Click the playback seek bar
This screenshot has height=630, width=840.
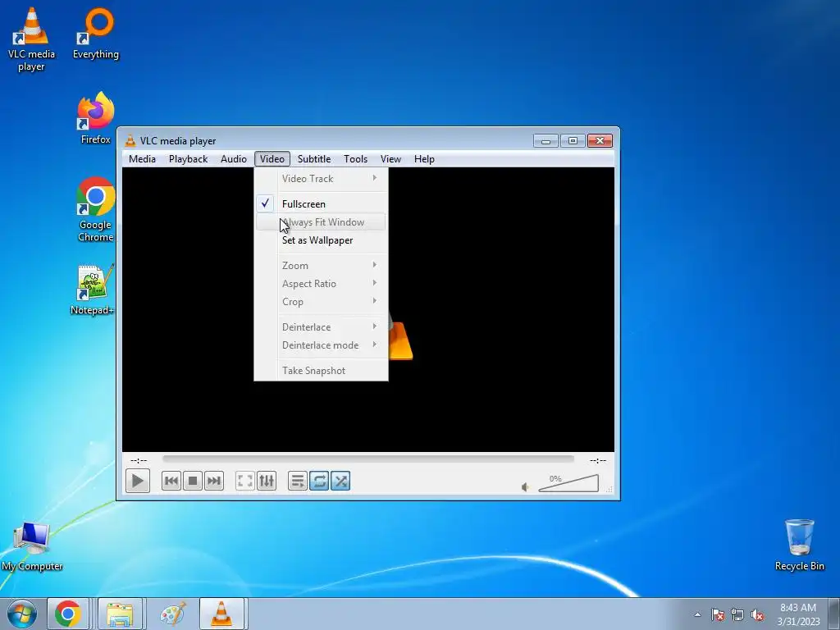click(368, 459)
